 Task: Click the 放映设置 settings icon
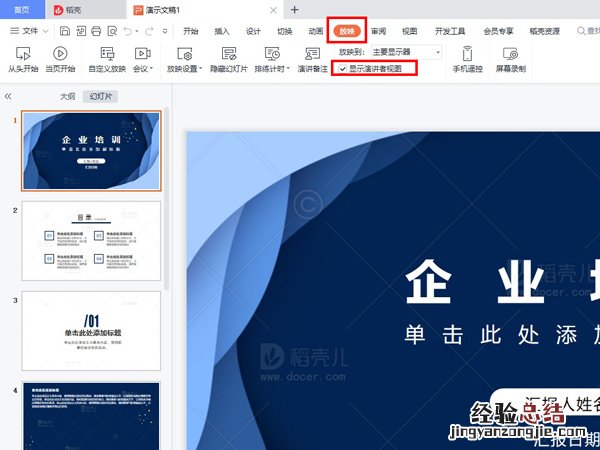coord(184,54)
